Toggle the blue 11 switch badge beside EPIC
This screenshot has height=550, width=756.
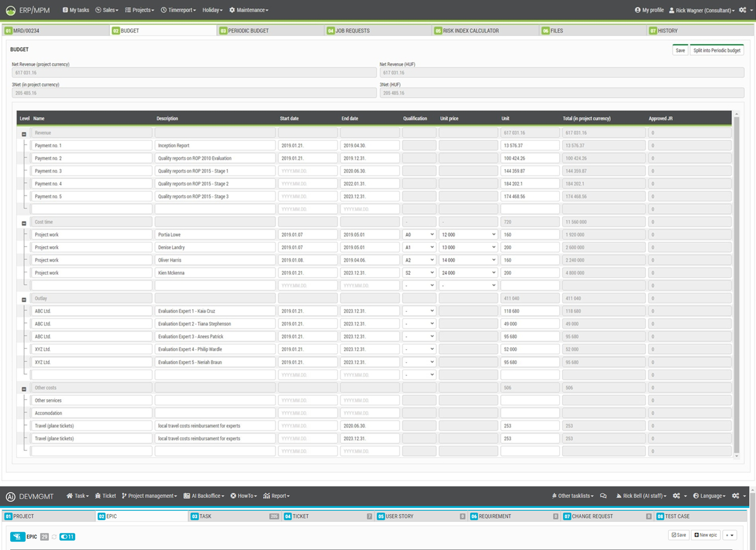click(x=67, y=537)
